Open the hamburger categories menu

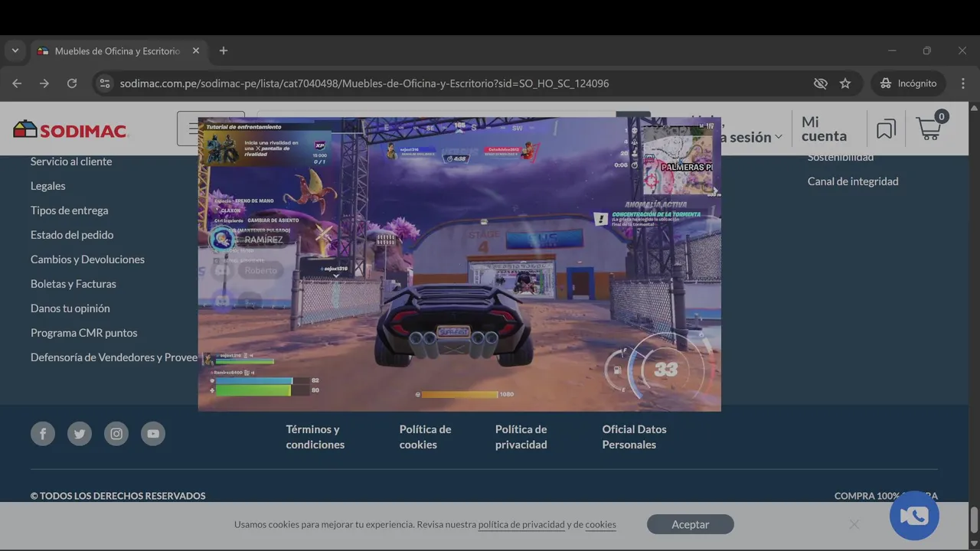[x=194, y=129]
